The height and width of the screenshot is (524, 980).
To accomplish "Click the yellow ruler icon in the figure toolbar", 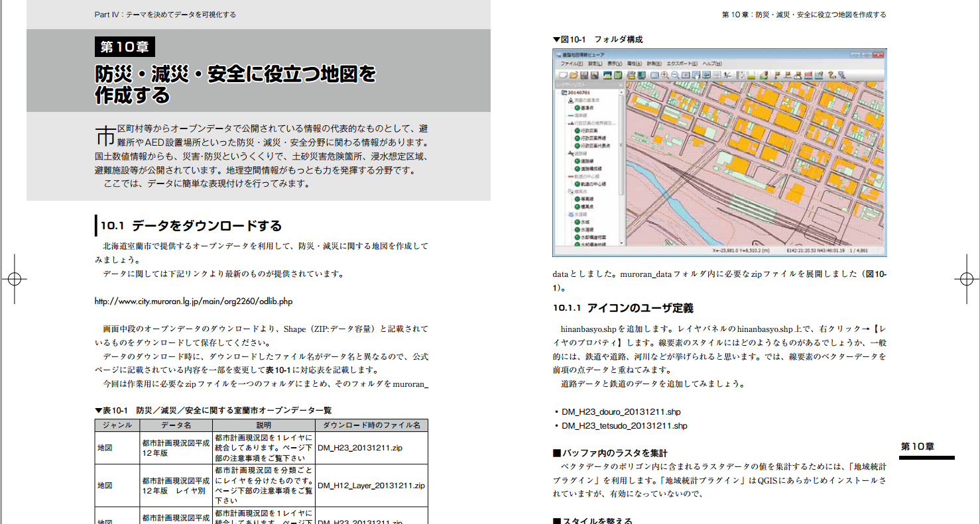I will coord(751,75).
